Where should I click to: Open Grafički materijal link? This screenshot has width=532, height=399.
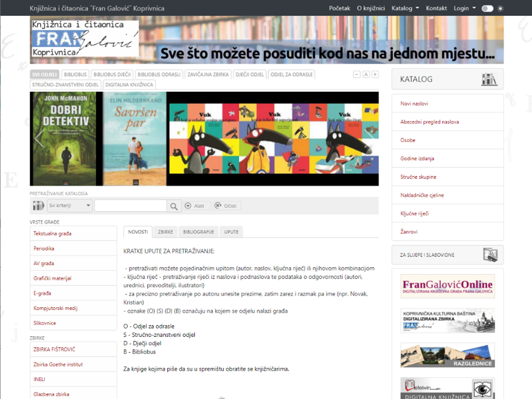click(73, 278)
